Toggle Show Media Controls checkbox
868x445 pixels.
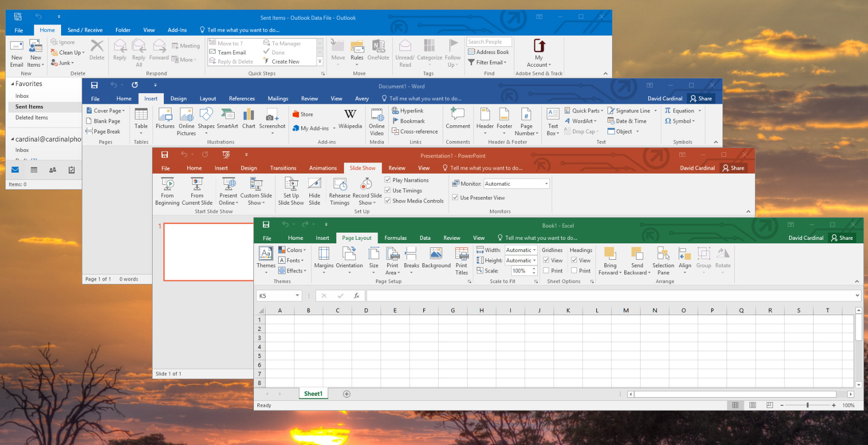(x=388, y=201)
